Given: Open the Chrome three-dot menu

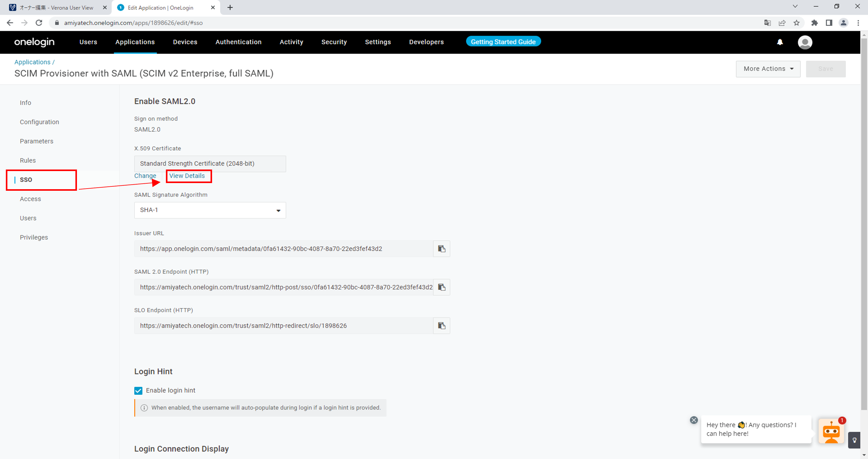Looking at the screenshot, I should [858, 23].
